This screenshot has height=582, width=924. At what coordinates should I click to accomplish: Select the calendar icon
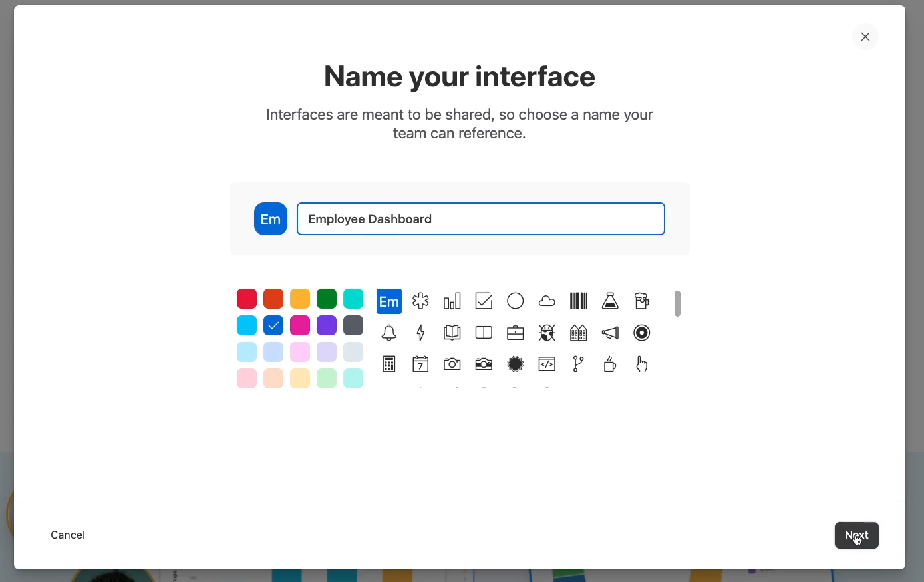pos(420,364)
